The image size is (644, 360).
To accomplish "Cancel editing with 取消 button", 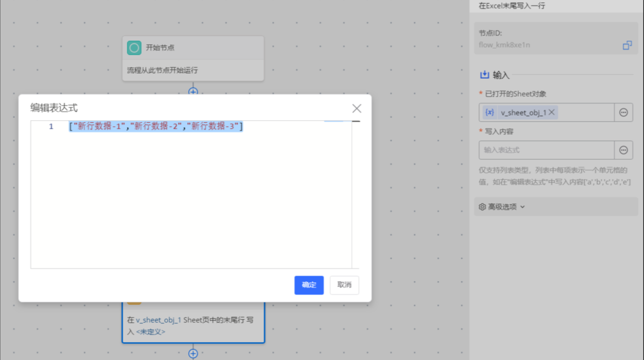I will click(344, 285).
